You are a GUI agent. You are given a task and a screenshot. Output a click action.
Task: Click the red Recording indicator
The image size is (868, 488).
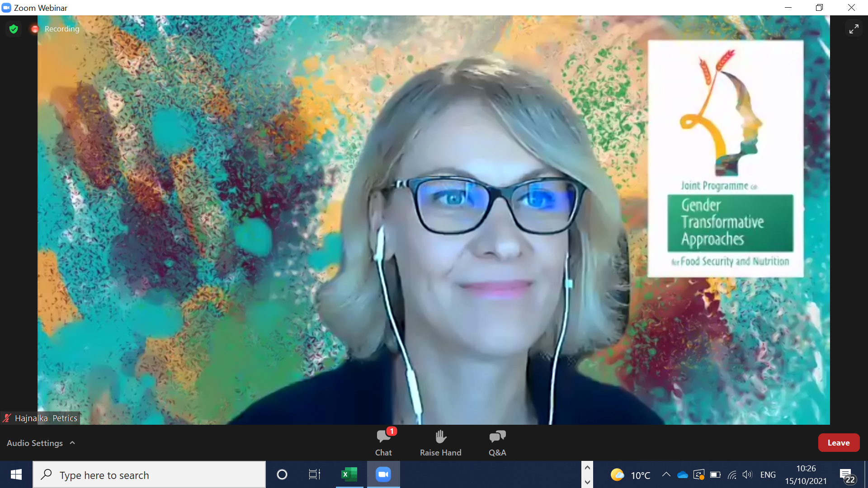point(35,29)
